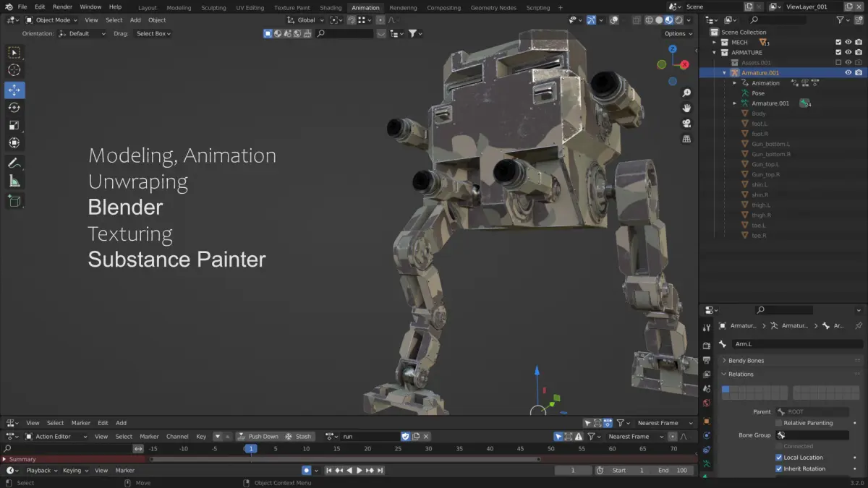
Task: Open the Global transform orientation dropdown
Action: click(x=306, y=20)
